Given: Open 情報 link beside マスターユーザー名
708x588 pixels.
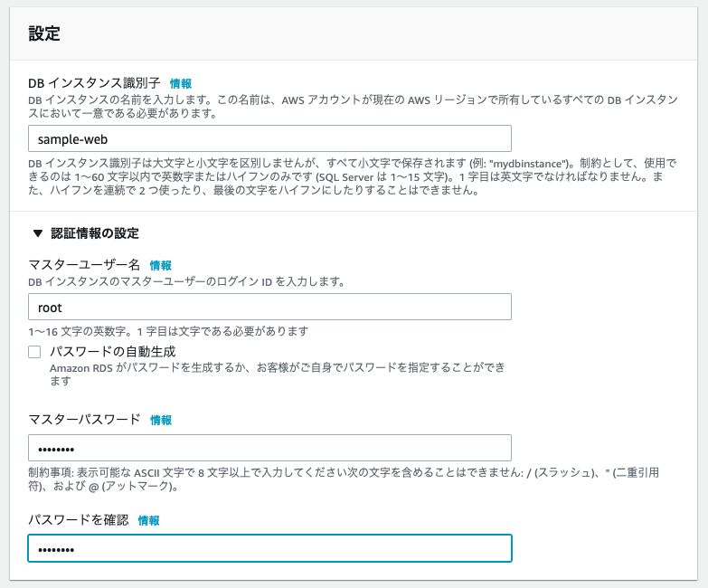Looking at the screenshot, I should (x=160, y=265).
